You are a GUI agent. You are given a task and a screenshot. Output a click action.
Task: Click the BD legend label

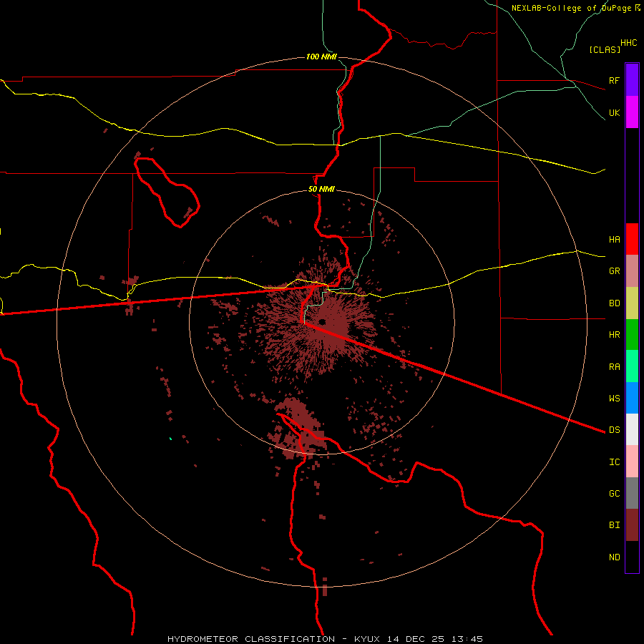point(614,303)
